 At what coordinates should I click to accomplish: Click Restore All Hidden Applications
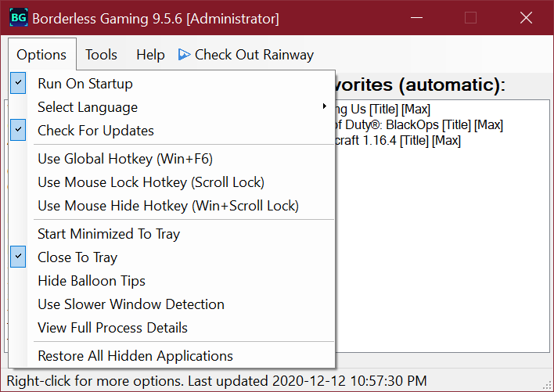point(135,356)
